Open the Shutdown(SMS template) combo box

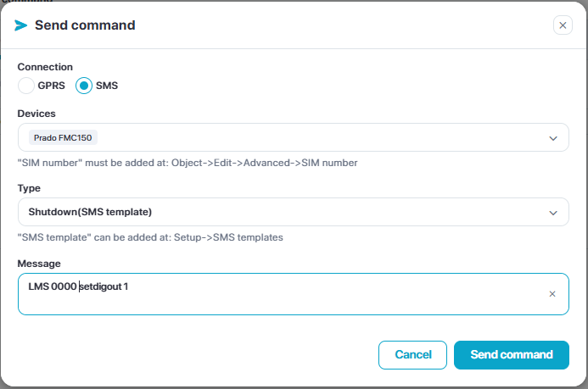click(x=255, y=212)
